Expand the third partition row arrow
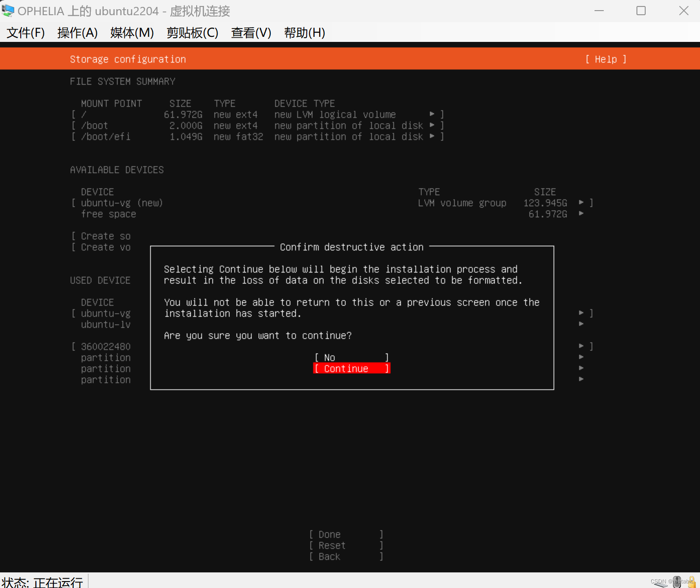Screen dimensions: 700x588 tap(581, 379)
